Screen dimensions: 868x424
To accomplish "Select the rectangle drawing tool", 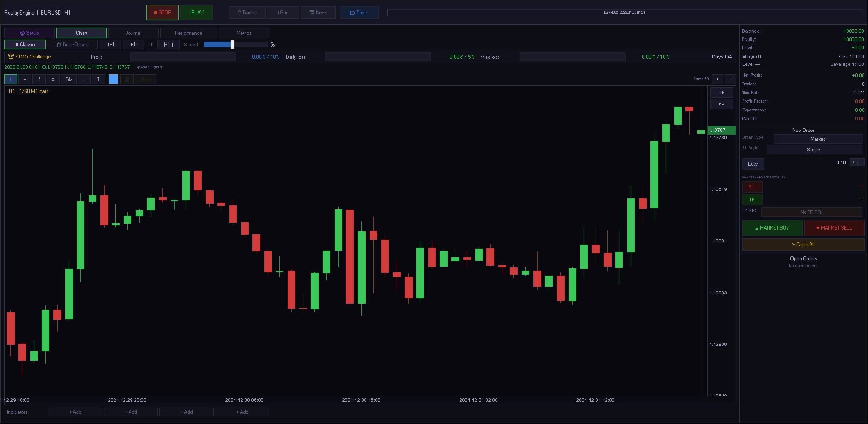I will point(53,79).
